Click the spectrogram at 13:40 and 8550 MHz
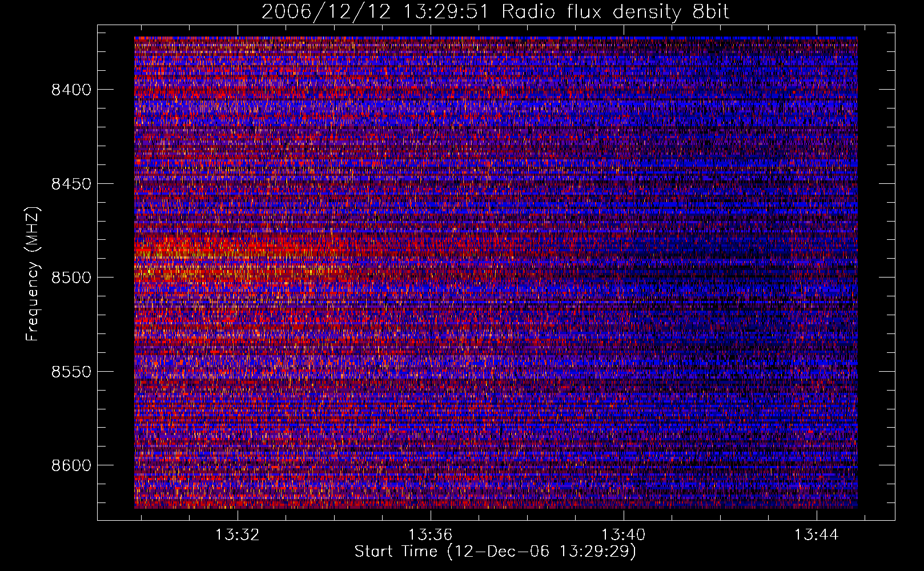Viewport: 924px width, 571px height. (624, 371)
